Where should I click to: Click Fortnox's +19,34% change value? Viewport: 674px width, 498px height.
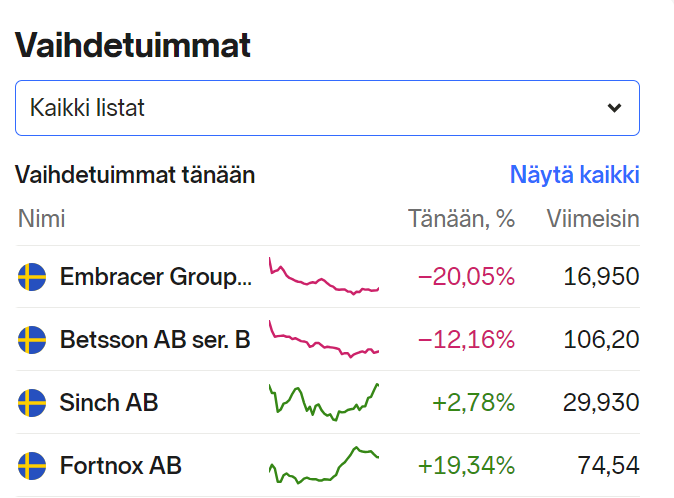(x=466, y=465)
